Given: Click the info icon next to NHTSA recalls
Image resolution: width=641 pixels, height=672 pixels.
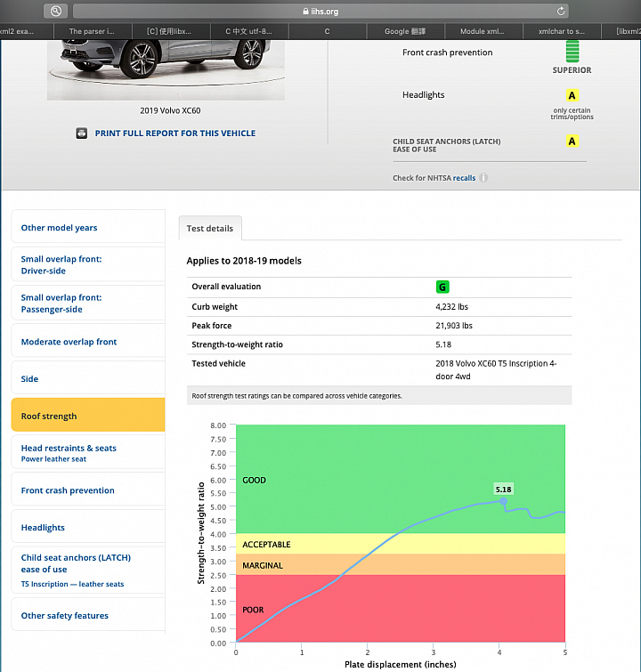Looking at the screenshot, I should [483, 178].
